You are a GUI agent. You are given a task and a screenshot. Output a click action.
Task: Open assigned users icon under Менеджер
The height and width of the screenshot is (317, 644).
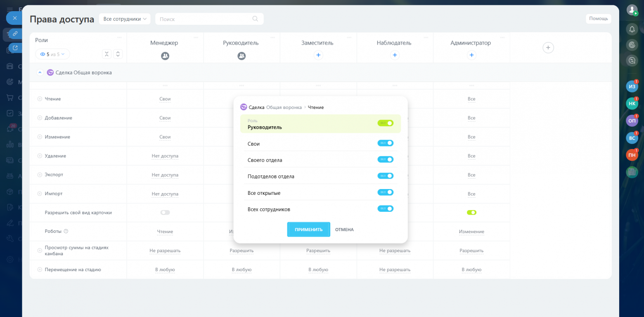(165, 55)
